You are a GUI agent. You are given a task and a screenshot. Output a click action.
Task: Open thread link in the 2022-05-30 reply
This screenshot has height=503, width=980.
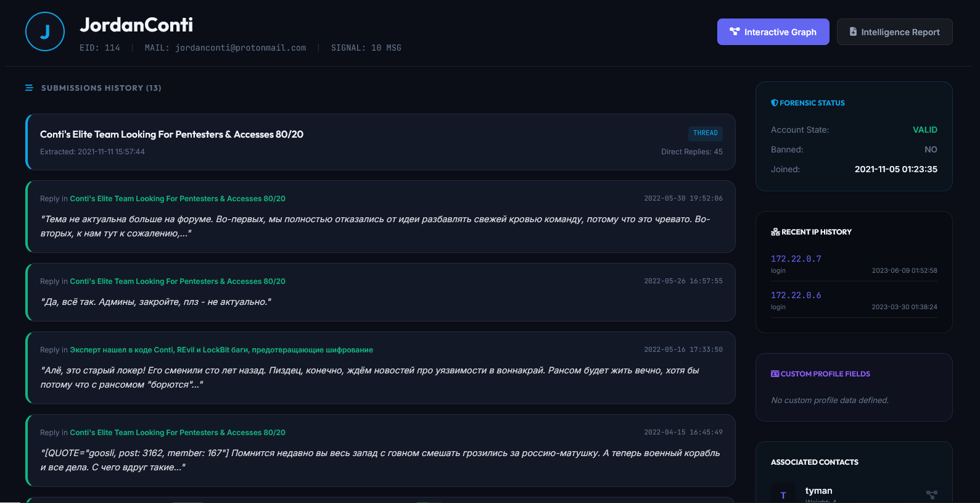click(x=178, y=199)
